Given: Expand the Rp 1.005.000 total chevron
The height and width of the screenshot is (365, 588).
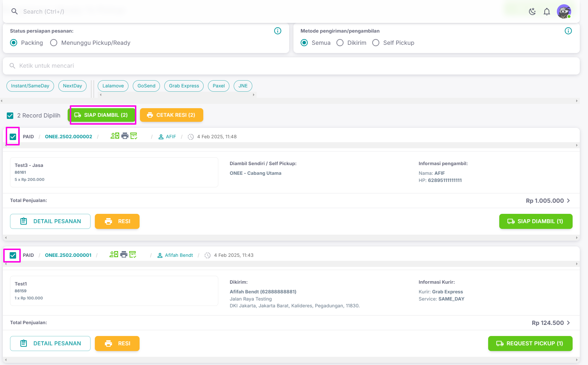Looking at the screenshot, I should pos(568,201).
